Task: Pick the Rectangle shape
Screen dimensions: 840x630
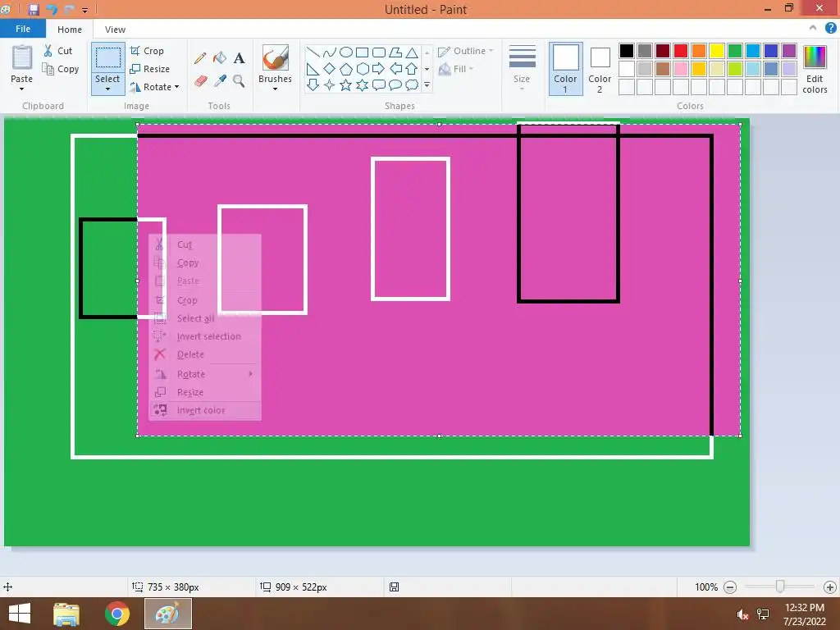Action: [x=362, y=52]
